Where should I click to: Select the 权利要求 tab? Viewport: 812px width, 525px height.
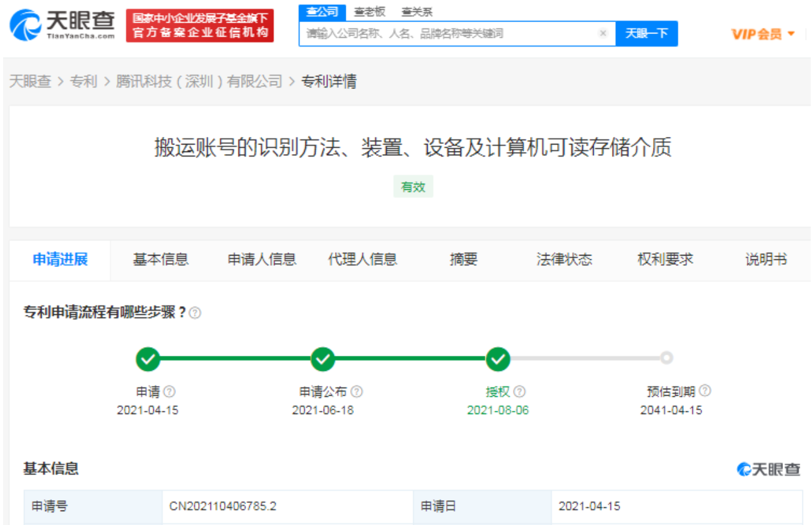(x=665, y=259)
